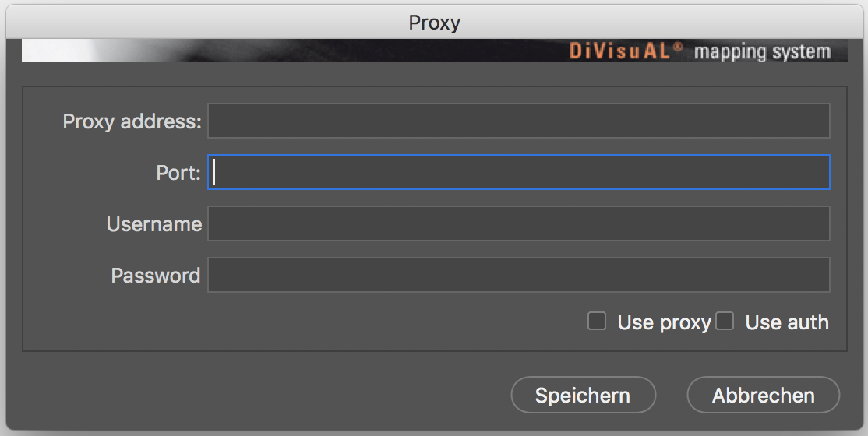Enable the Use proxy checkbox
The height and width of the screenshot is (436, 868).
tap(597, 321)
